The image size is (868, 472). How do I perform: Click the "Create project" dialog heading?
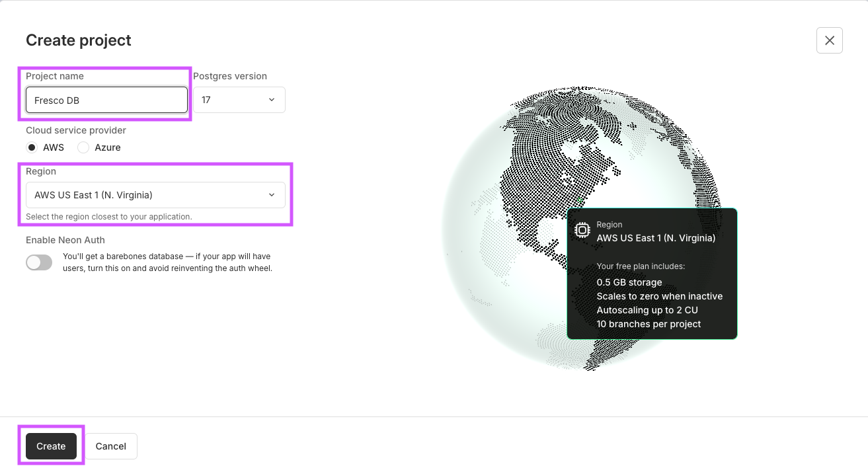pos(79,40)
